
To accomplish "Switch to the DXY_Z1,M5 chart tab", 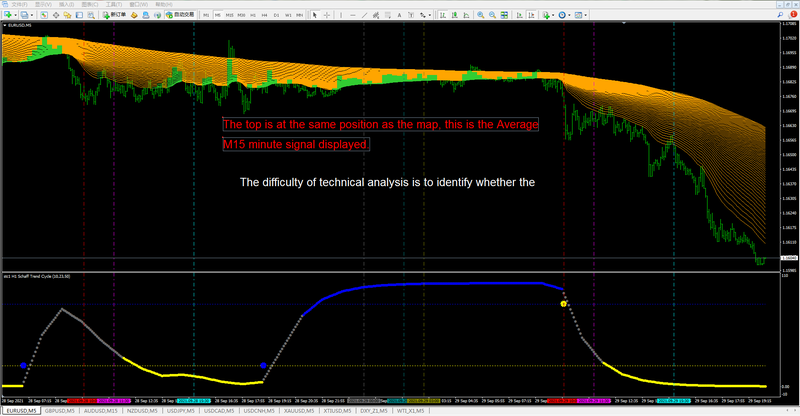I will pos(374,411).
